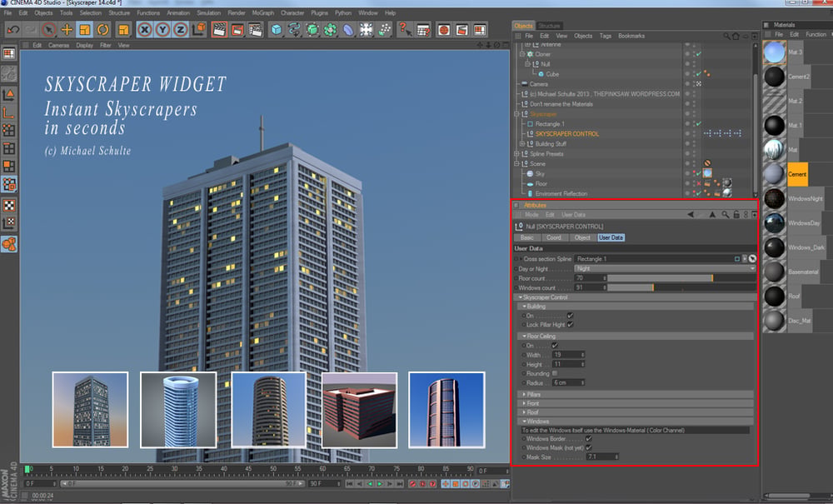The image size is (833, 504).
Task: Switch to the Structure tab
Action: (549, 26)
